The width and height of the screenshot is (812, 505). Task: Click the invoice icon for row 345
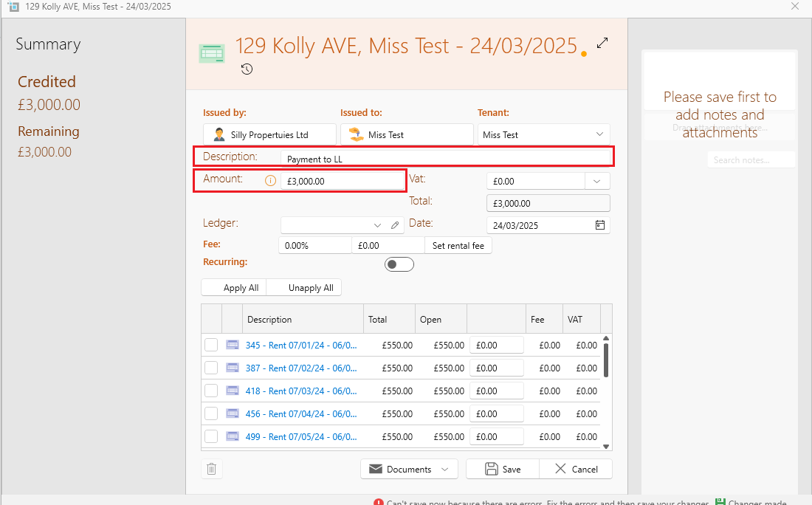click(x=233, y=345)
